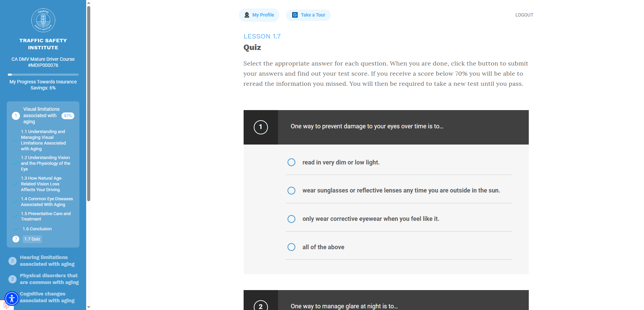The image size is (644, 310).
Task: Click the insurance savings progress bar
Action: (x=43, y=75)
